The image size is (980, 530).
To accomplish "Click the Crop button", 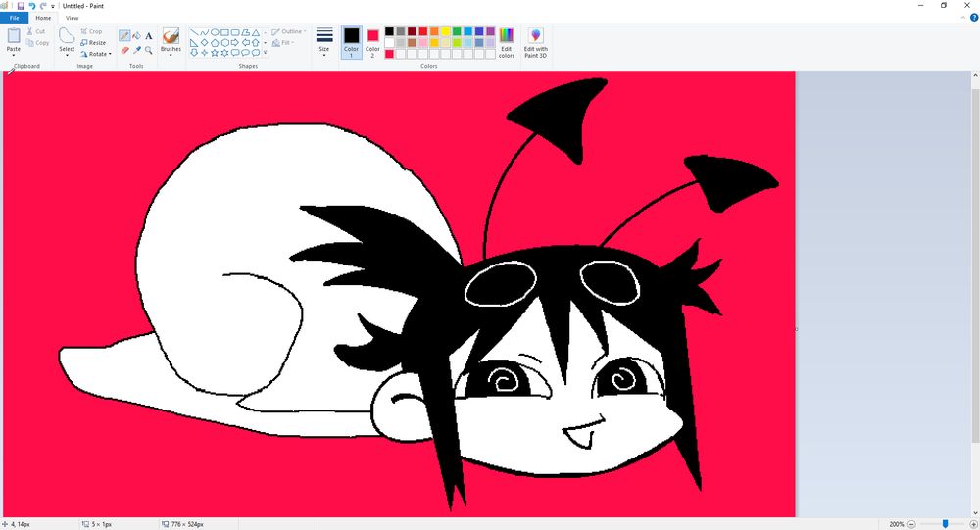I will click(x=91, y=31).
